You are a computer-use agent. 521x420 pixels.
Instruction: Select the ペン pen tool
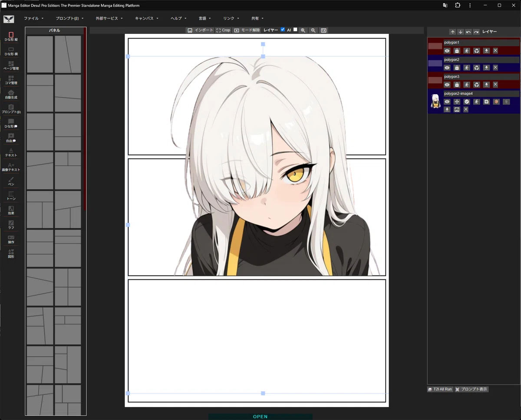tap(11, 181)
